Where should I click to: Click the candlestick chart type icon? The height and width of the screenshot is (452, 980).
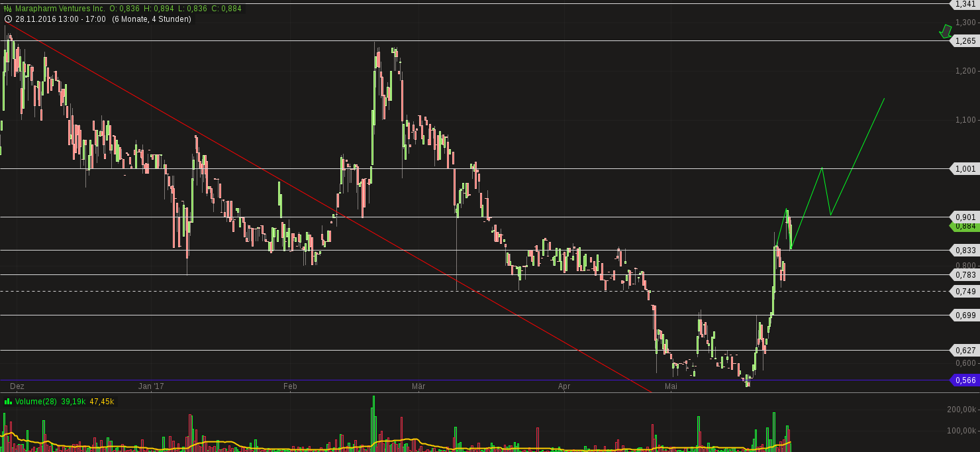(x=7, y=7)
